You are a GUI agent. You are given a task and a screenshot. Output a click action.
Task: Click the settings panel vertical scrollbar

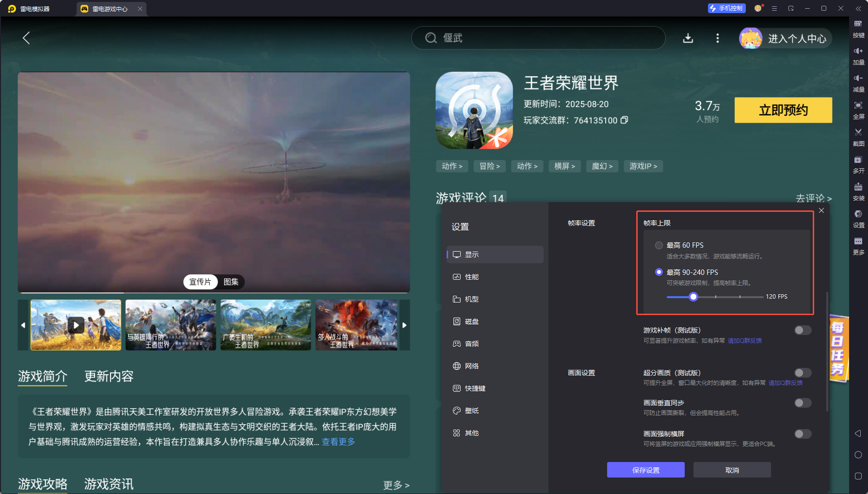(827, 351)
